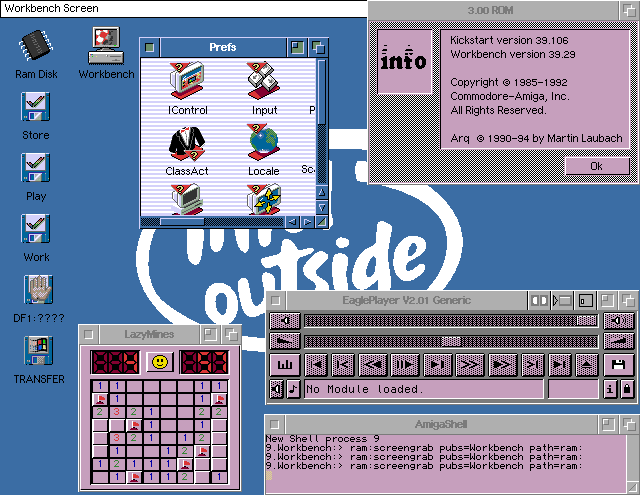Viewport: 640px width, 495px height.
Task: Click the 'No Module loaded.' field
Action: tap(424, 389)
